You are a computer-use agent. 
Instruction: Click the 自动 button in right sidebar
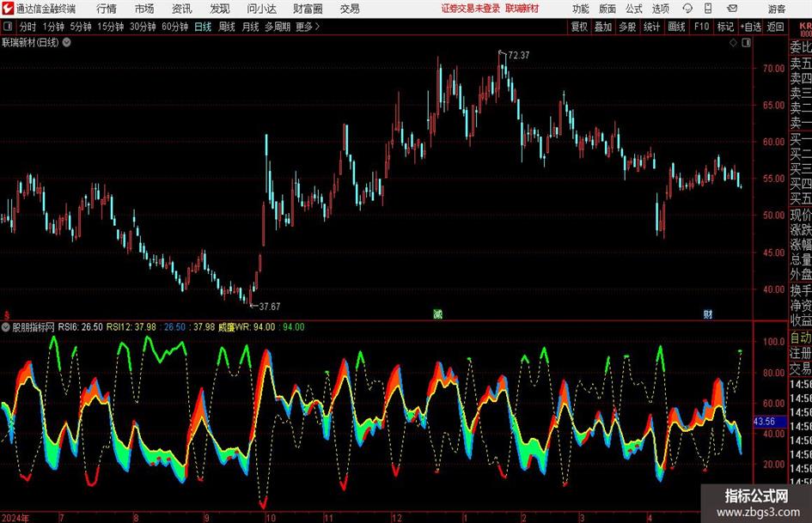(x=800, y=338)
